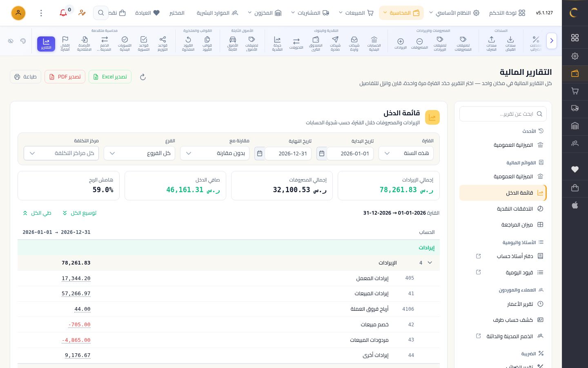
Task: Open calendar picker for تاريخ البداية
Action: (322, 153)
